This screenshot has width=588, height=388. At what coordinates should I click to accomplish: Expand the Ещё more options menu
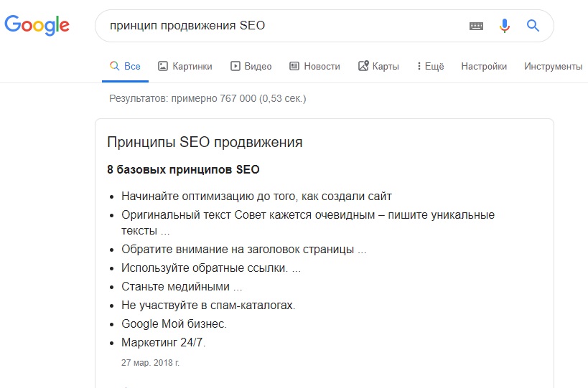pyautogui.click(x=431, y=66)
